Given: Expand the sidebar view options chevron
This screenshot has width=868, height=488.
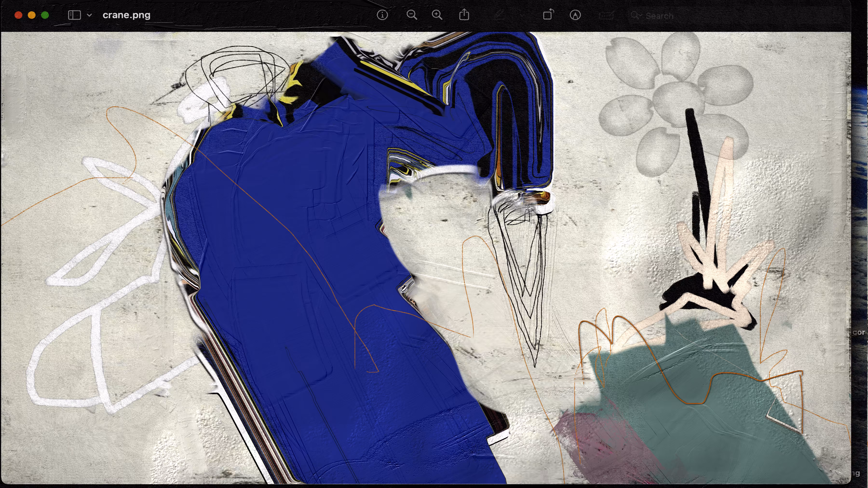Looking at the screenshot, I should [x=89, y=15].
